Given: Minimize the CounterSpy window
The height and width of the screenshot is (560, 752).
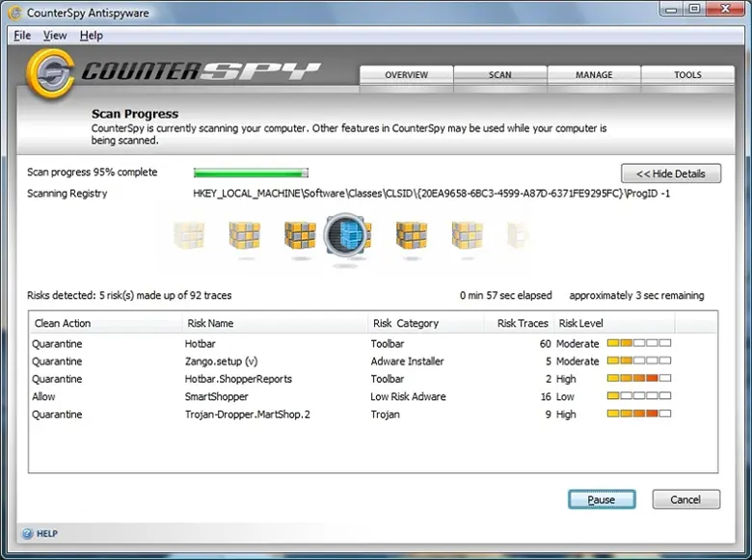Looking at the screenshot, I should (x=671, y=9).
